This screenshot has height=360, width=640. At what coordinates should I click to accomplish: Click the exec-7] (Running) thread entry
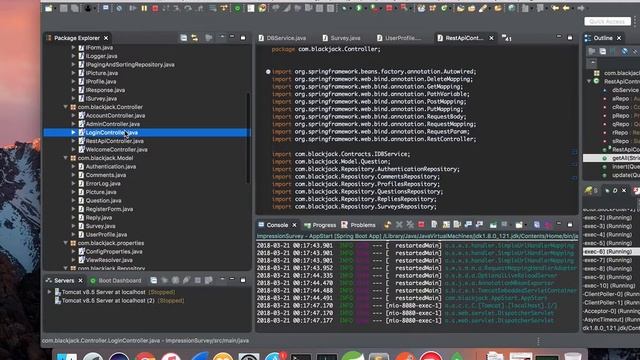pos(607,260)
